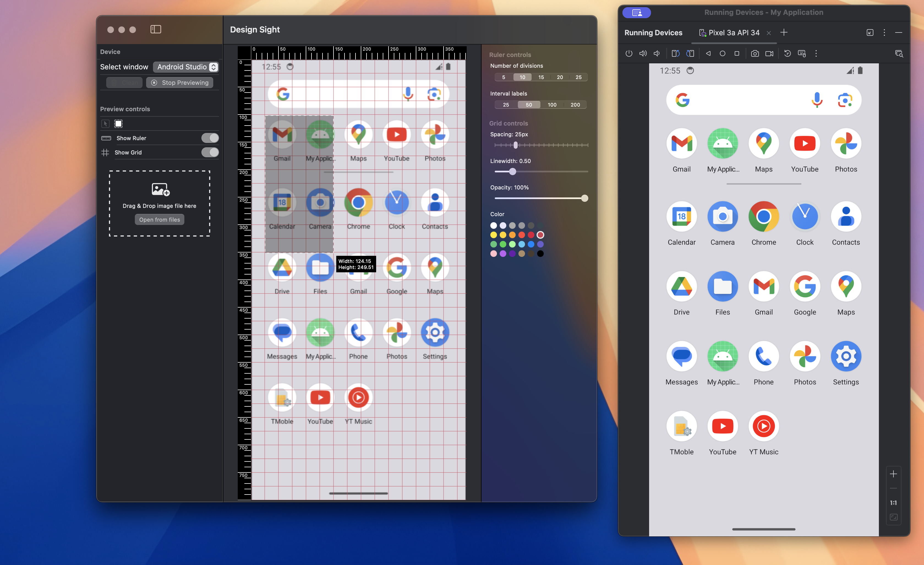Click the disabled Clean button

click(x=124, y=83)
